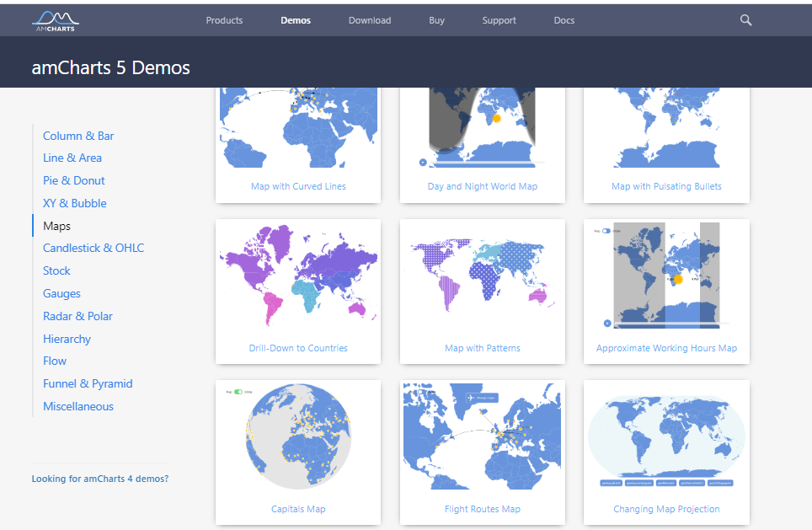The image size is (812, 530).
Task: Open Drill-Down to Countries title link
Action: click(x=298, y=348)
